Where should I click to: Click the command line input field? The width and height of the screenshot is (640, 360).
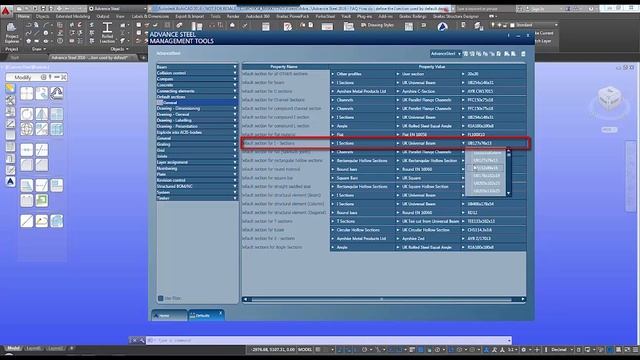(329, 340)
